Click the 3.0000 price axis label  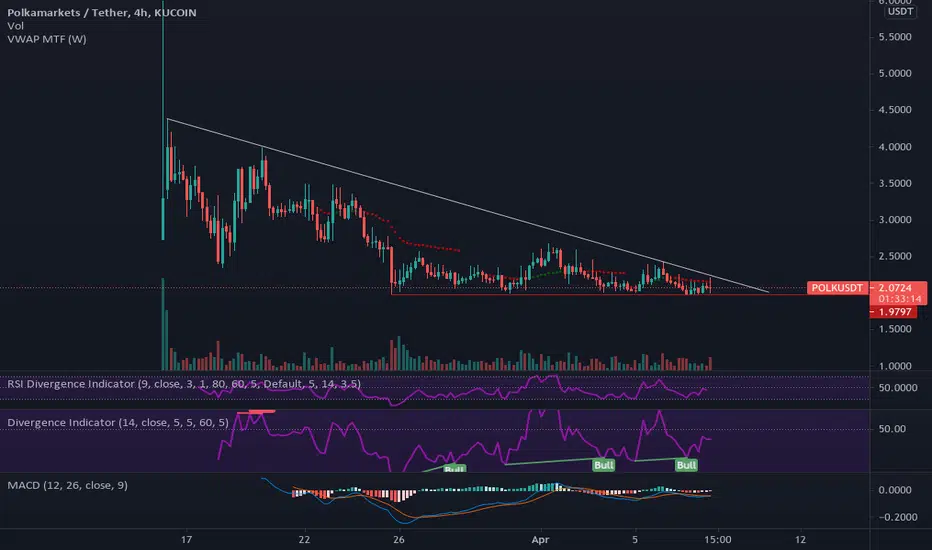895,220
